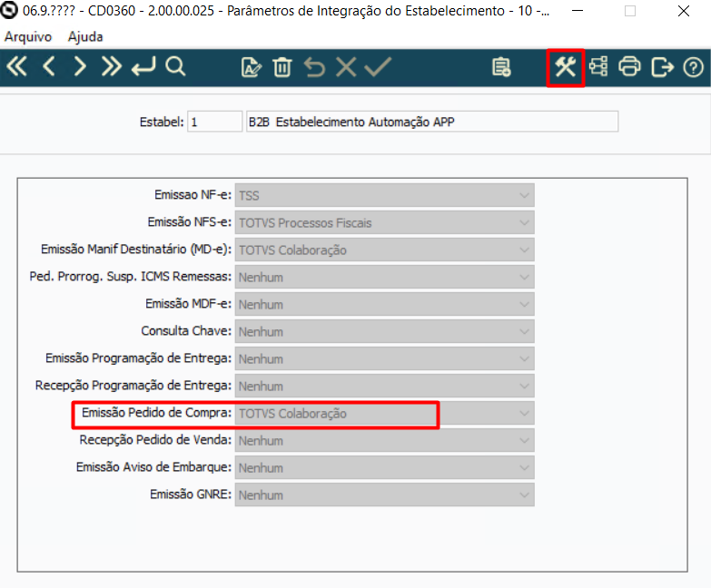The width and height of the screenshot is (711, 588).
Task: Click the undo arrow icon
Action: pos(315,67)
